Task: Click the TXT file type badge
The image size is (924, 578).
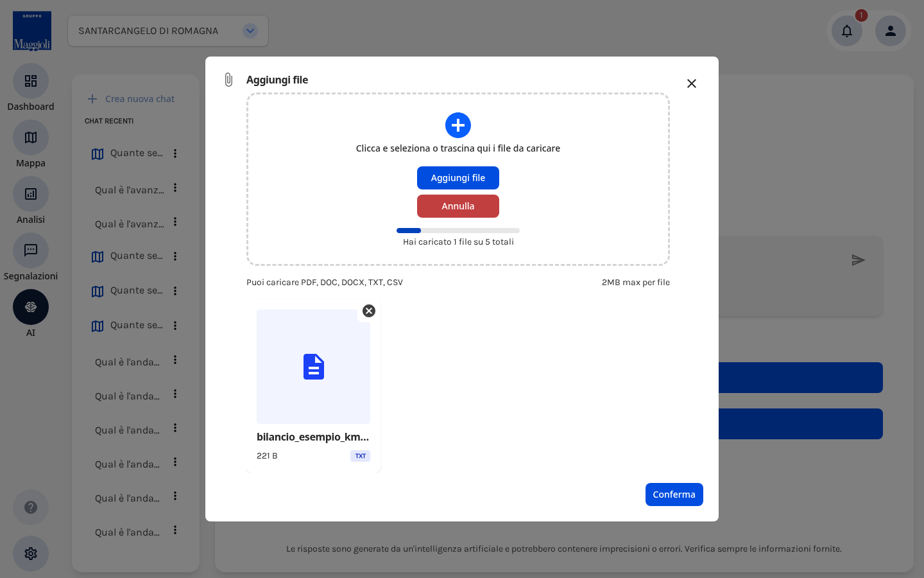Action: tap(361, 456)
